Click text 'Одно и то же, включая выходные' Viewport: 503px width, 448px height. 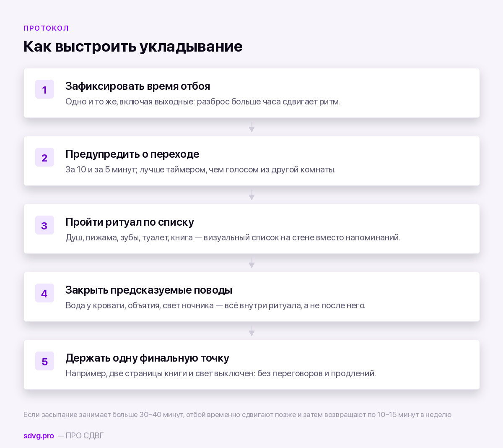point(130,102)
